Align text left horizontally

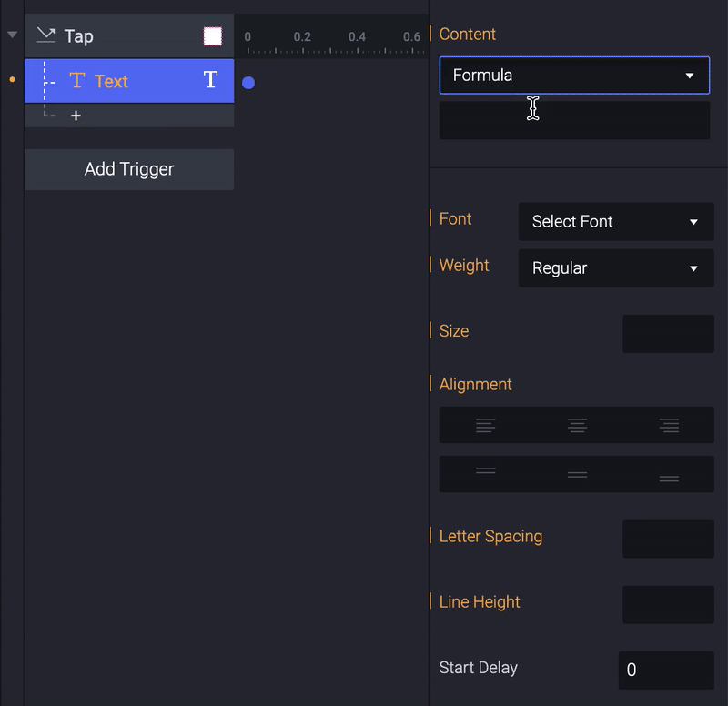pos(486,425)
